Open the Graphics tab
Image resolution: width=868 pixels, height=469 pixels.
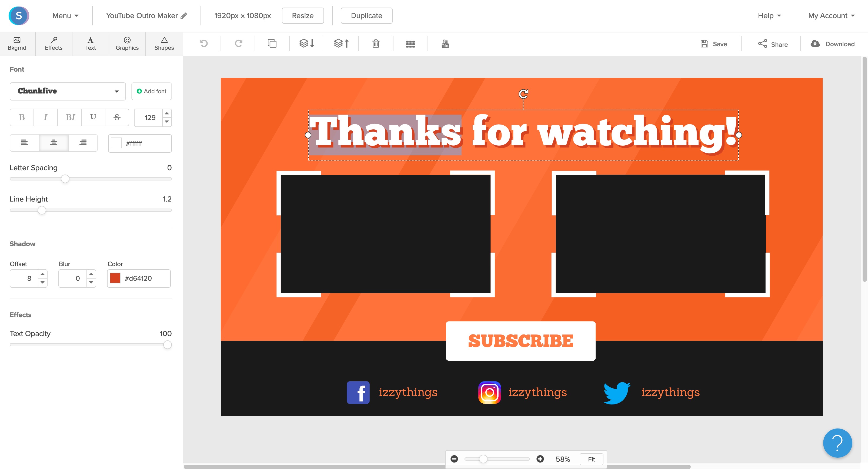click(127, 44)
